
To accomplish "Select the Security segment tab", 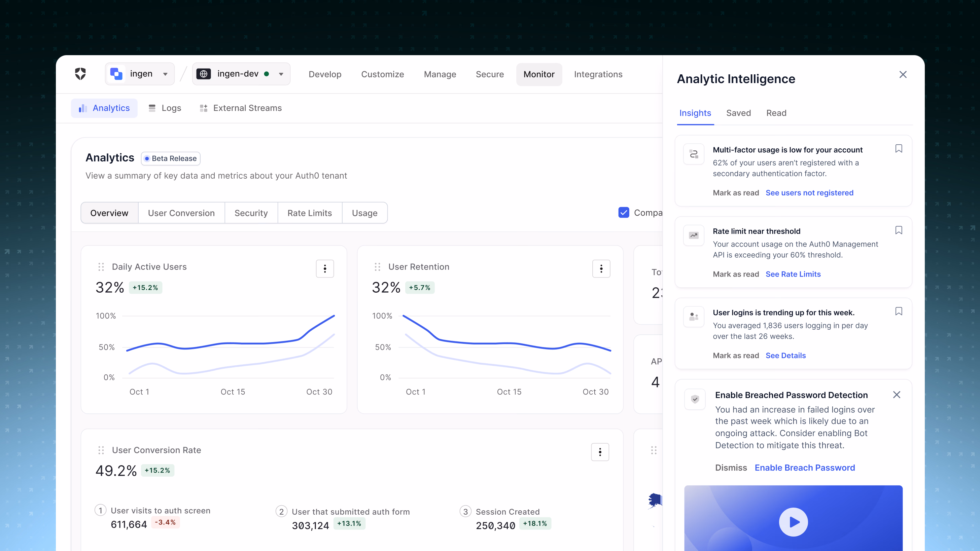I will point(251,213).
